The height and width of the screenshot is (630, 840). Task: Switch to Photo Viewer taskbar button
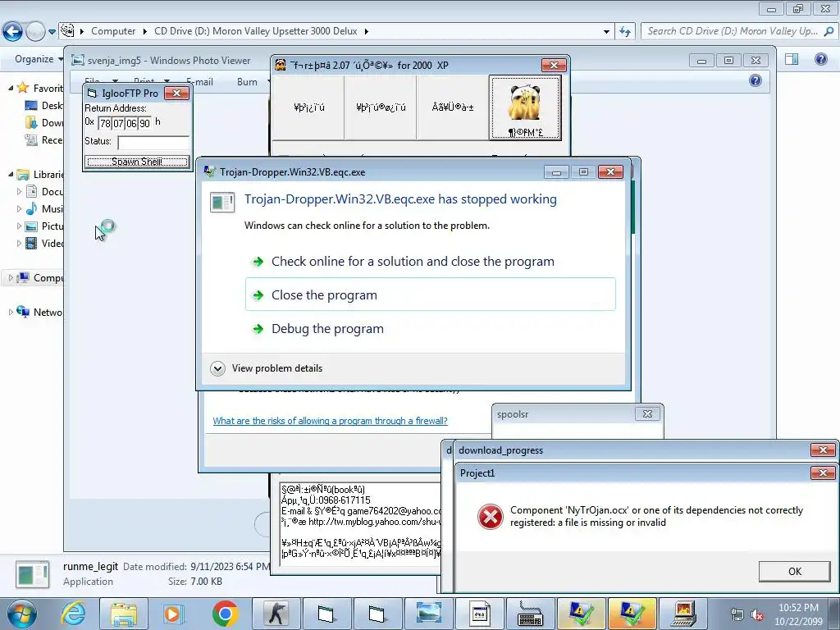[429, 614]
